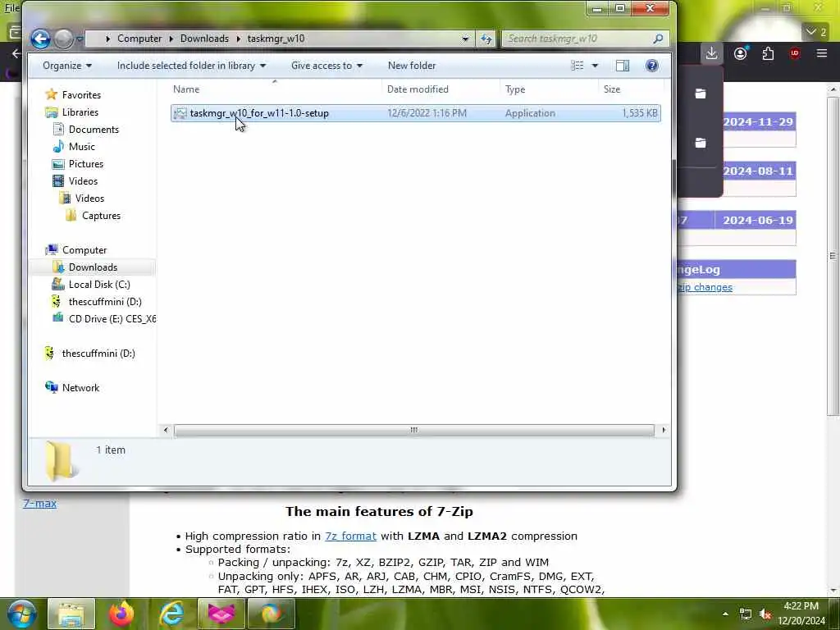Viewport: 840px width, 630px height.
Task: Click Firefox taskbar icon
Action: 121,614
